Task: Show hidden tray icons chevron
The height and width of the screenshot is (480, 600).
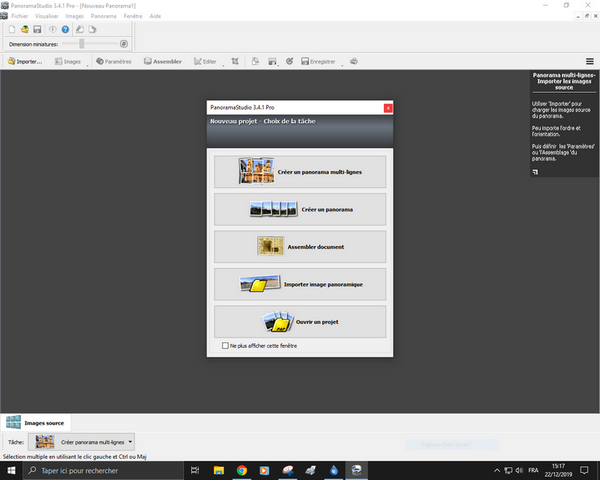Action: pyautogui.click(x=497, y=470)
